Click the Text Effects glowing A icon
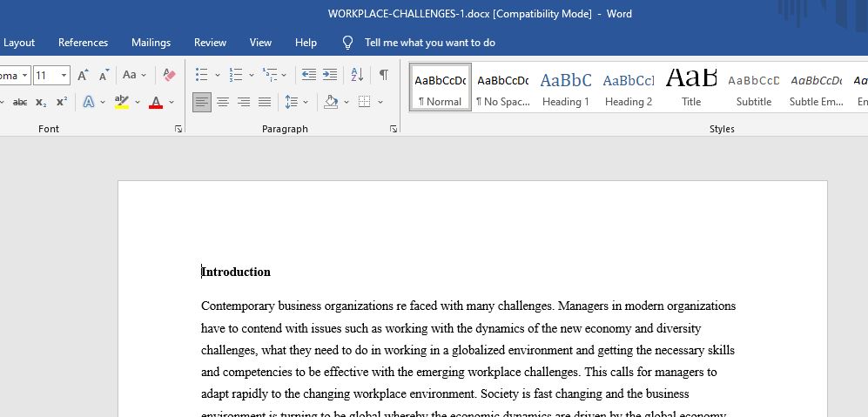This screenshot has height=417, width=868. click(x=89, y=102)
